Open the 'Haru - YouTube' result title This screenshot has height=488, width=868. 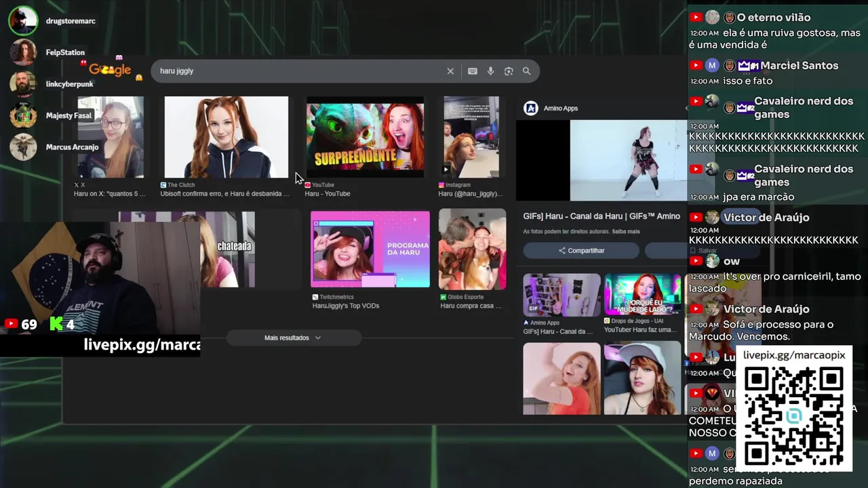[328, 194]
